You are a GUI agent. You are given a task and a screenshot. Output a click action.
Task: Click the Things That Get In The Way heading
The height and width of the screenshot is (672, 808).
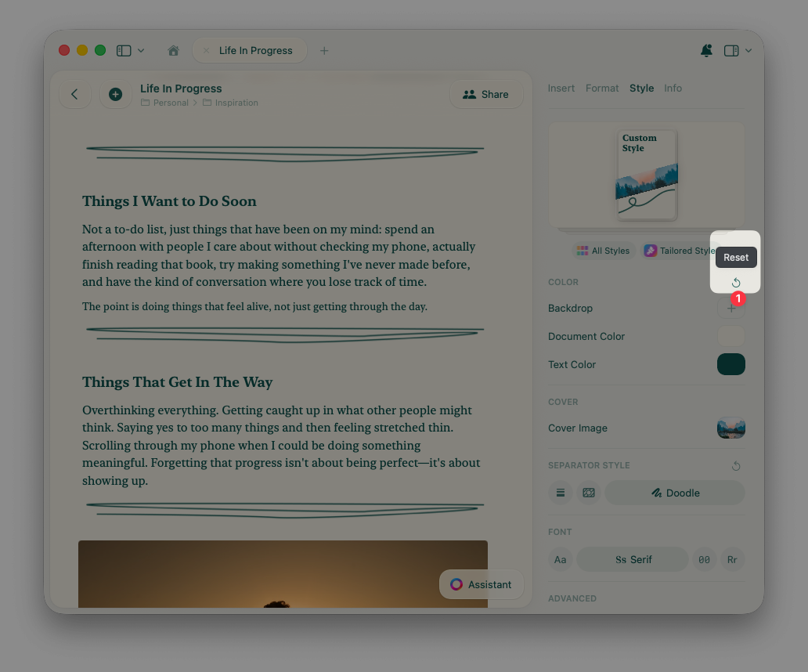click(177, 382)
